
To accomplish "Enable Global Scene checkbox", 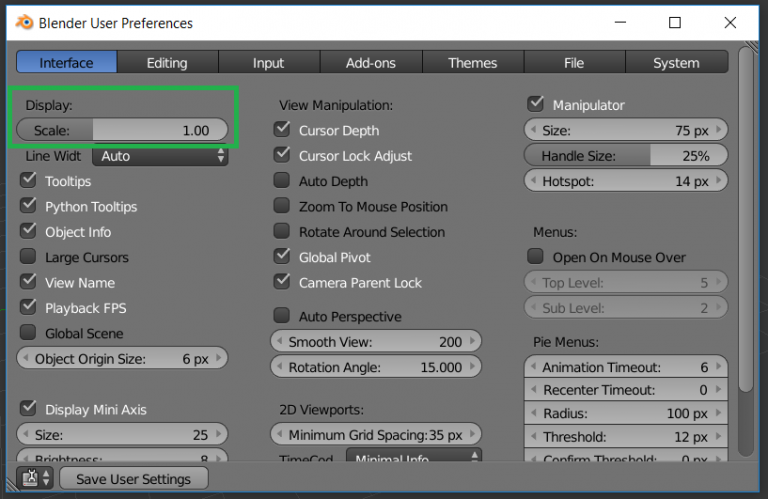I will (x=28, y=333).
